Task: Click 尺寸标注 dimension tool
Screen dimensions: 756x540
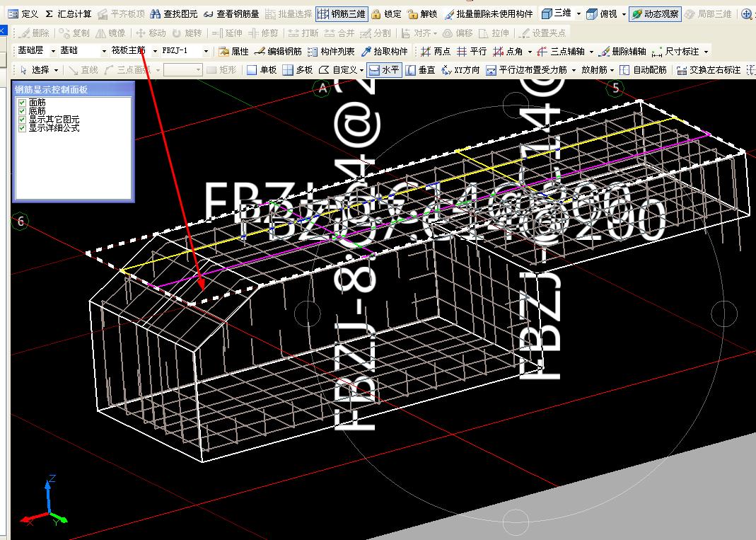Action: [x=675, y=51]
